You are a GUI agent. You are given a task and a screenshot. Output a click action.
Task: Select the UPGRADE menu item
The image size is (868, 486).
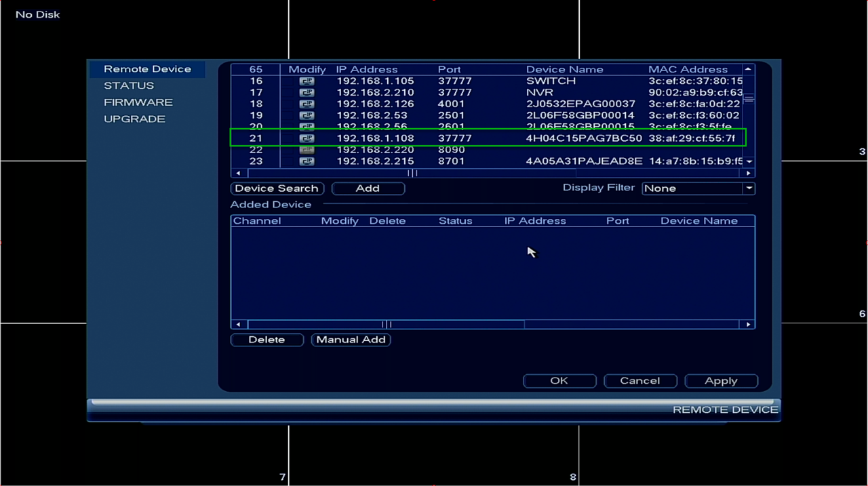pos(134,119)
